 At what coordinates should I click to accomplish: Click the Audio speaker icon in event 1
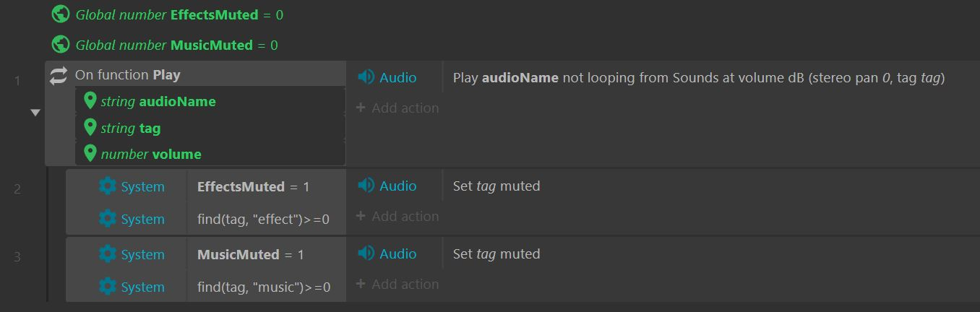(x=366, y=77)
